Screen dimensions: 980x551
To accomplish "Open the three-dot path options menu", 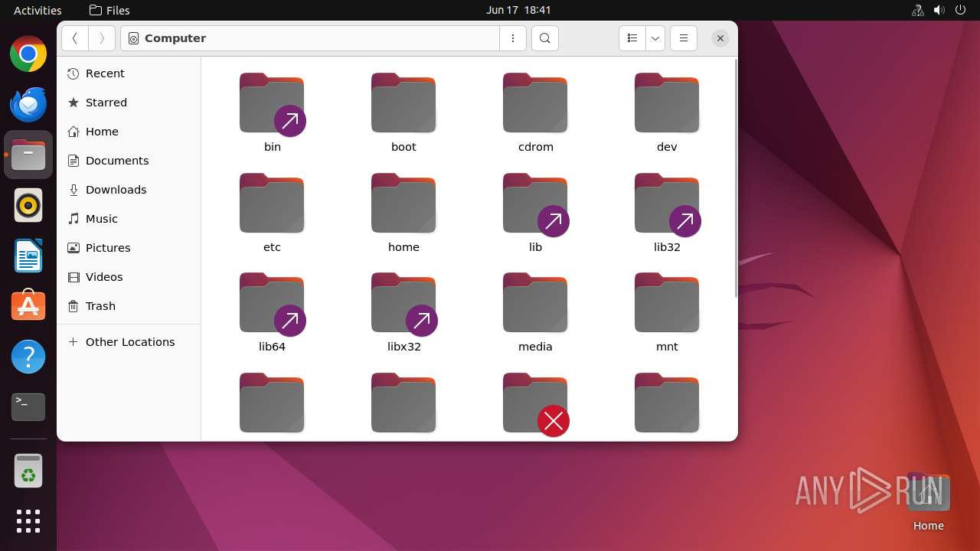I will point(513,38).
